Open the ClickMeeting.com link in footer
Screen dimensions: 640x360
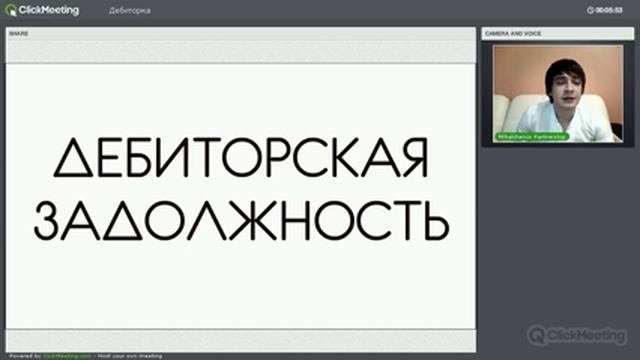[x=67, y=356]
